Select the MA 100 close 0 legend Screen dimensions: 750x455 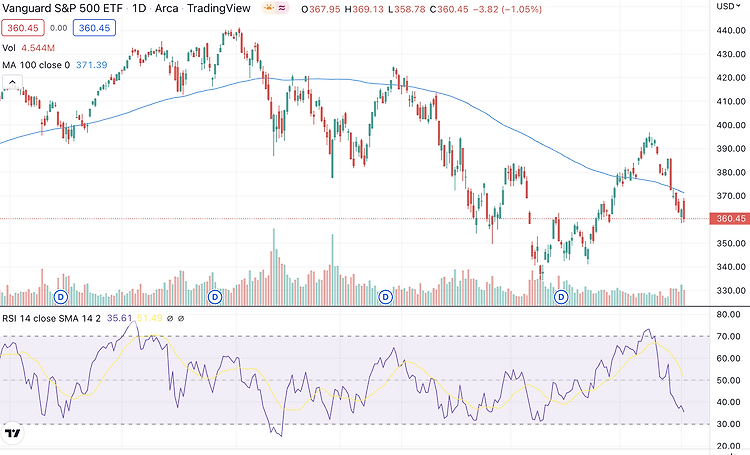[x=36, y=65]
